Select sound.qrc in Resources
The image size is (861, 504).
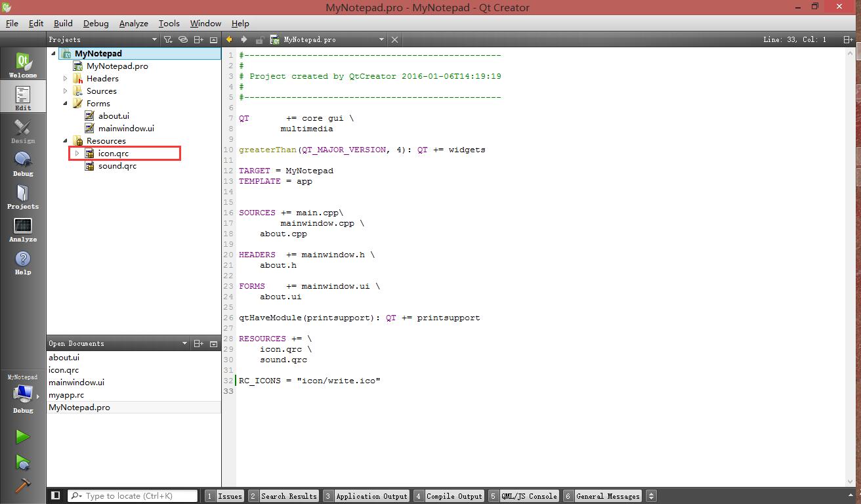tap(117, 166)
